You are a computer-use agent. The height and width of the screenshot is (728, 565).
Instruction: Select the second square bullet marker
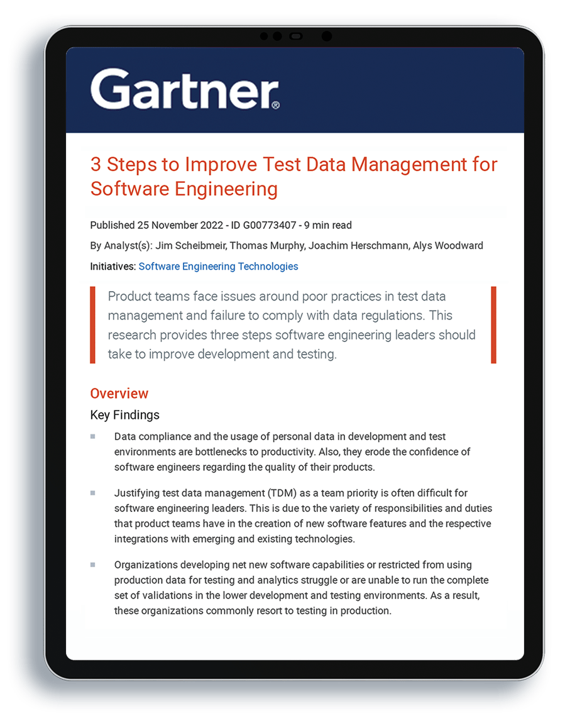pyautogui.click(x=94, y=494)
